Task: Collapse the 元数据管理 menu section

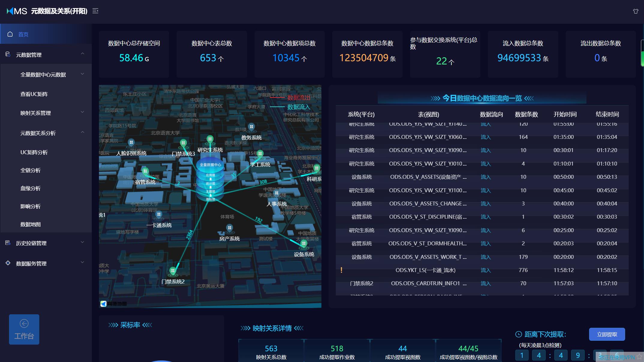Action: pyautogui.click(x=82, y=54)
